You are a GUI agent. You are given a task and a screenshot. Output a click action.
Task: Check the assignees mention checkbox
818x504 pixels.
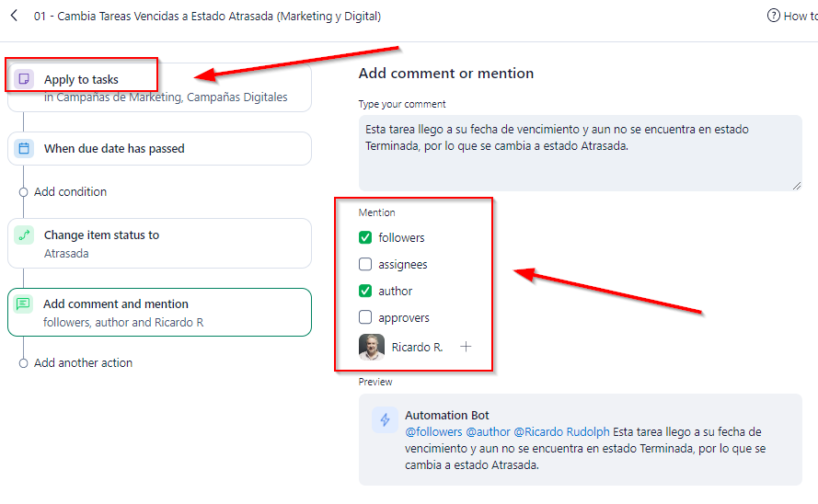[365, 264]
